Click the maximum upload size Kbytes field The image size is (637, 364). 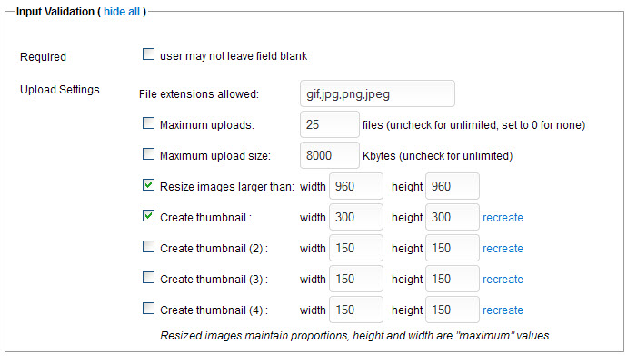(x=330, y=155)
